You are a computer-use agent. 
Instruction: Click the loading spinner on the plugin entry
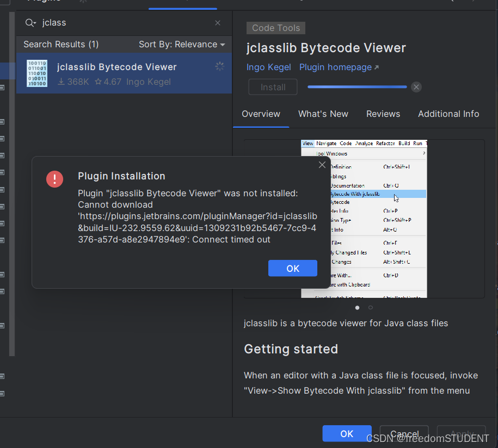click(219, 66)
